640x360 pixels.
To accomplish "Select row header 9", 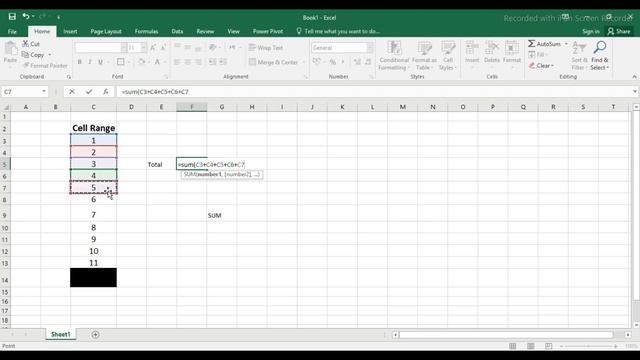I will 5,215.
